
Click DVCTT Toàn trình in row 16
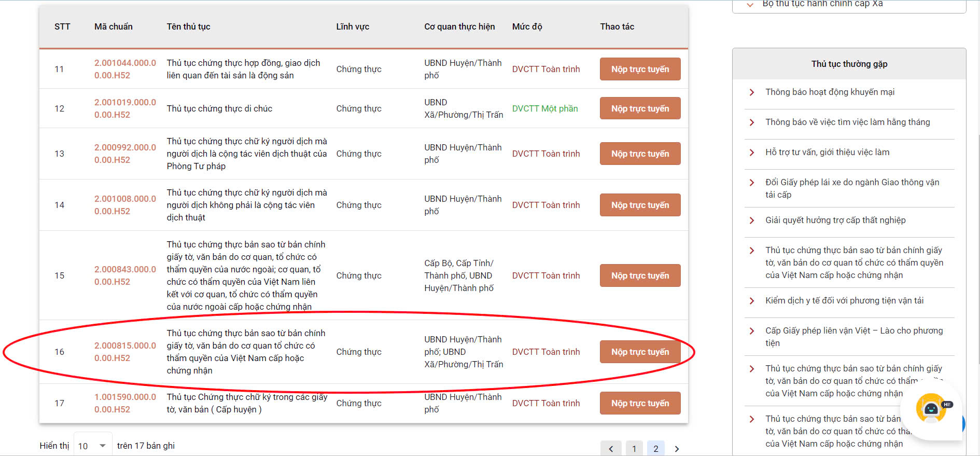(x=546, y=352)
